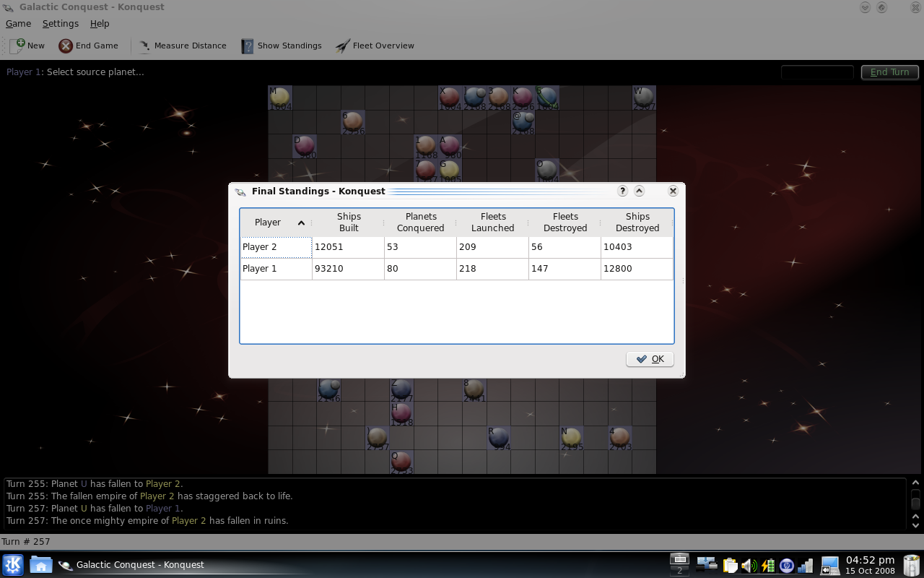Viewport: 924px width, 578px height.
Task: Sort by Fleets Launched column header
Action: [493, 223]
